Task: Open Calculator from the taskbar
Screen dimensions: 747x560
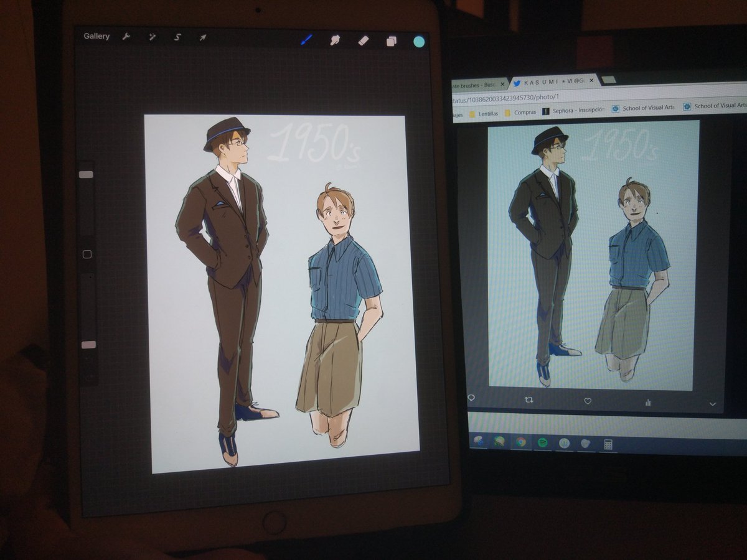Action: (608, 444)
